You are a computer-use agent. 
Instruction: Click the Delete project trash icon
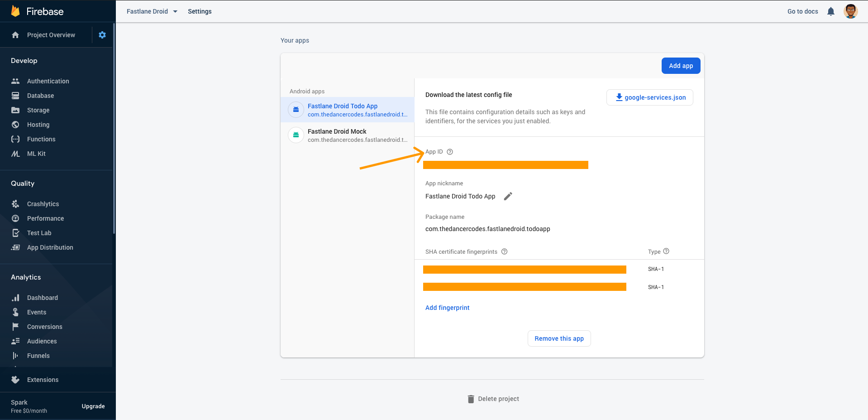(471, 399)
